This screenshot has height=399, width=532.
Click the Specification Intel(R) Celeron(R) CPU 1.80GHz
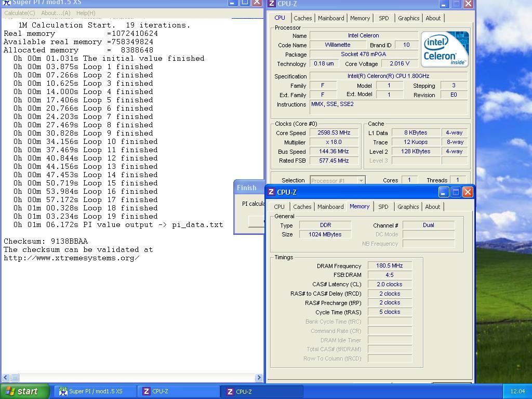pyautogui.click(x=388, y=76)
